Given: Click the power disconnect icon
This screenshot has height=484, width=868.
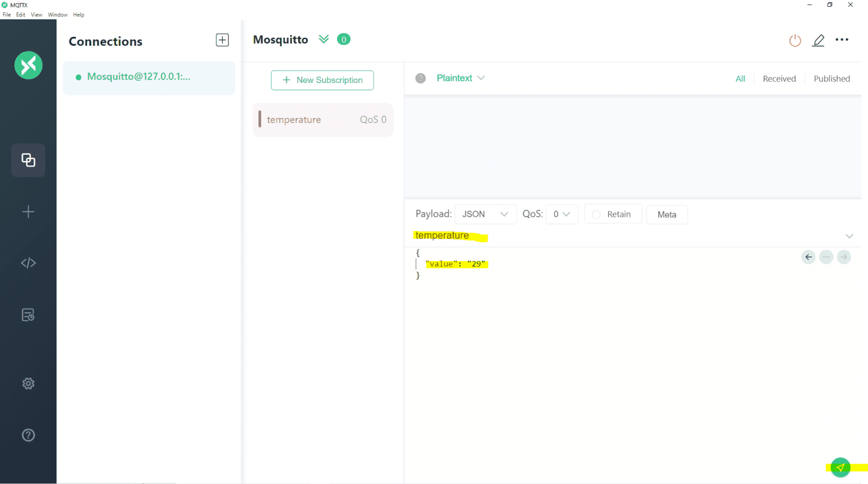Looking at the screenshot, I should click(795, 40).
